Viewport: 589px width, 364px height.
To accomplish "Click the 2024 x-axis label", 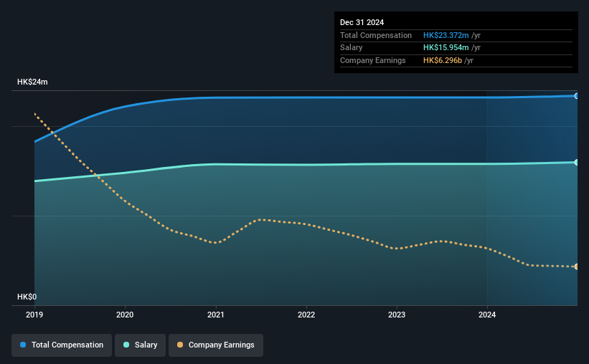I will (x=487, y=315).
